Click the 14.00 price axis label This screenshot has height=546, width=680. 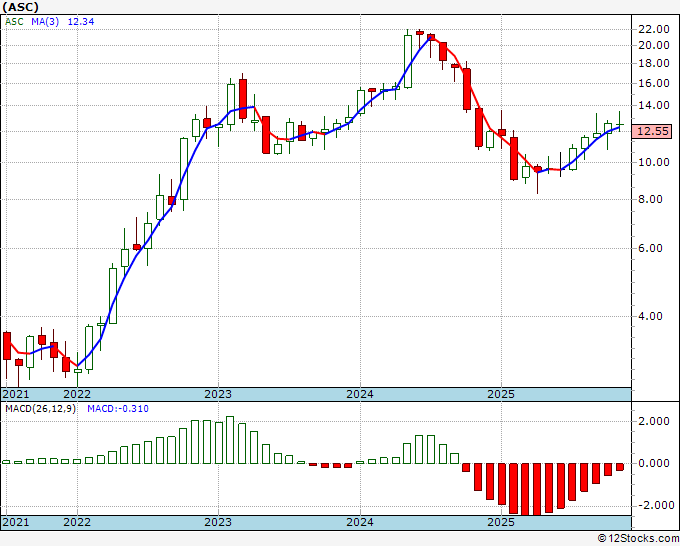pos(654,105)
